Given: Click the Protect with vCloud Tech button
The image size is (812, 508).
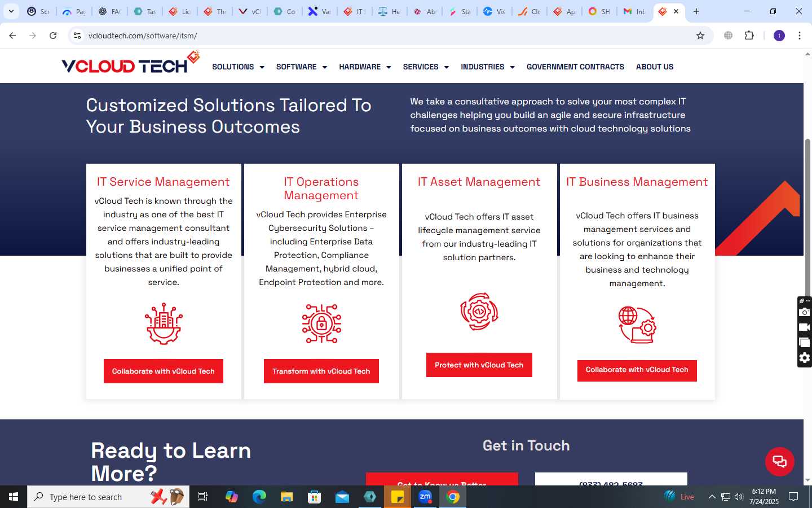Looking at the screenshot, I should coord(479,365).
